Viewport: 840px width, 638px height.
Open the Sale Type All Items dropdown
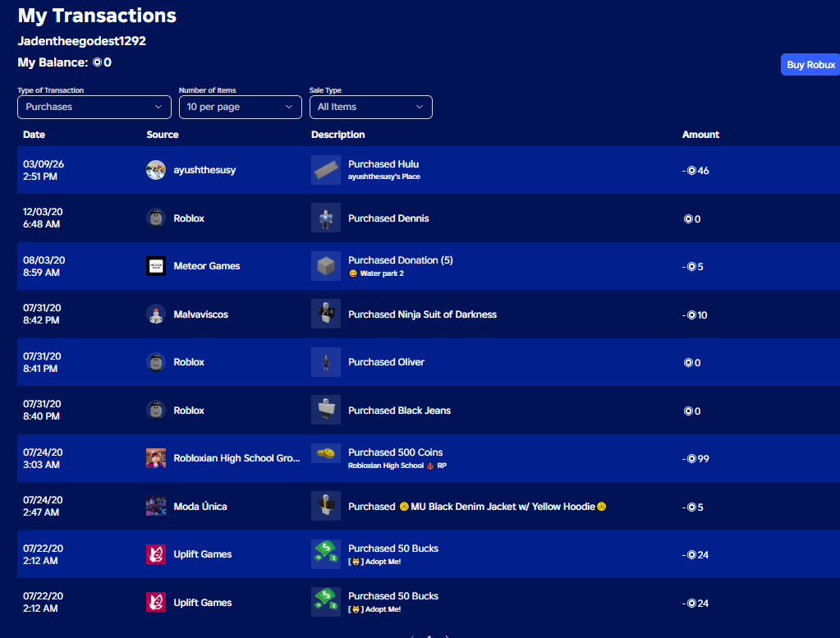point(370,107)
